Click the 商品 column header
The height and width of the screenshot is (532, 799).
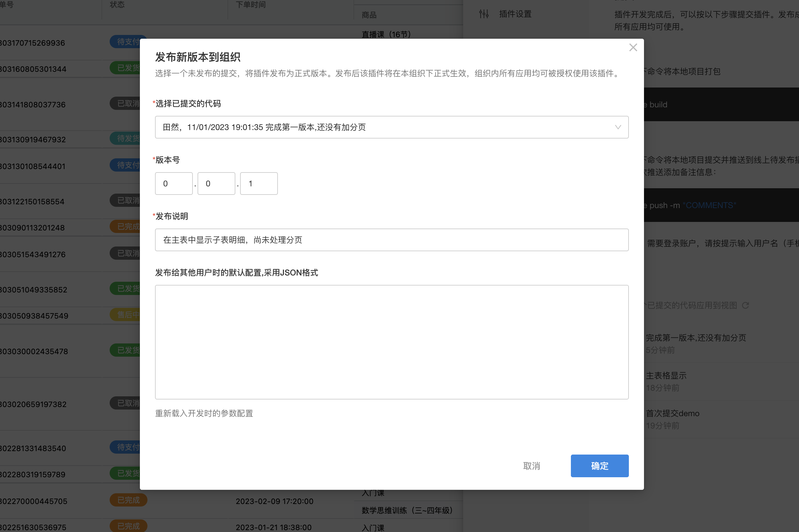[369, 15]
